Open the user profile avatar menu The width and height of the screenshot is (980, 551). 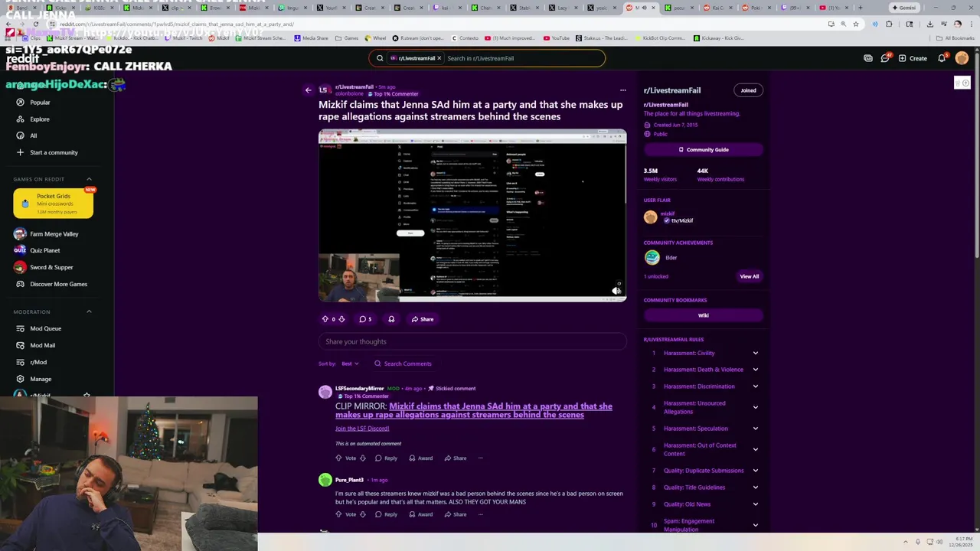click(x=962, y=58)
